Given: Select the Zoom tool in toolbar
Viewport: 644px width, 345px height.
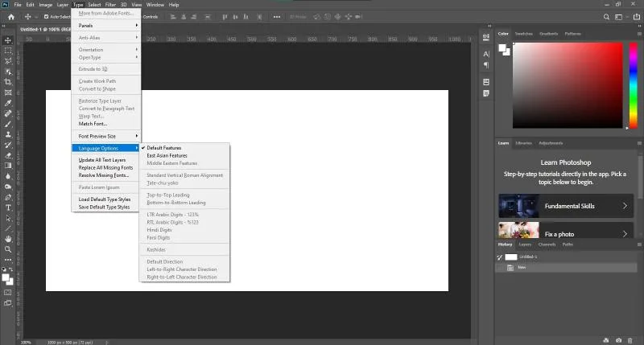Looking at the screenshot, I should coord(8,249).
